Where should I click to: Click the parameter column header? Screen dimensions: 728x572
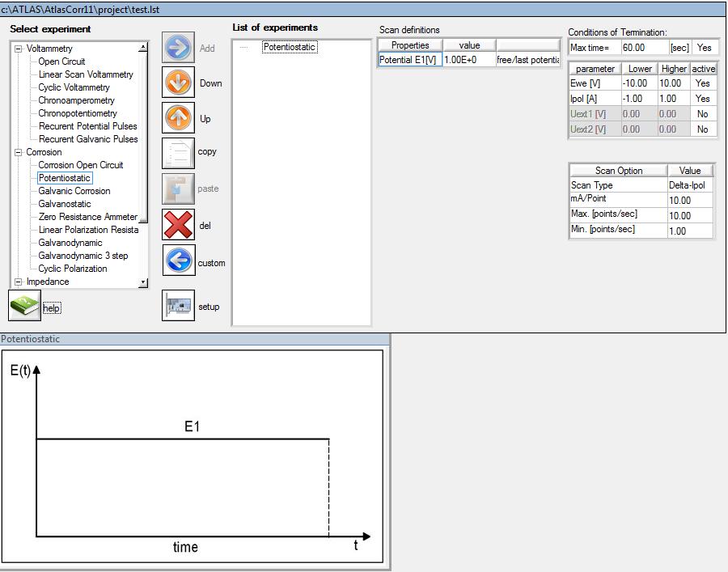pyautogui.click(x=595, y=69)
